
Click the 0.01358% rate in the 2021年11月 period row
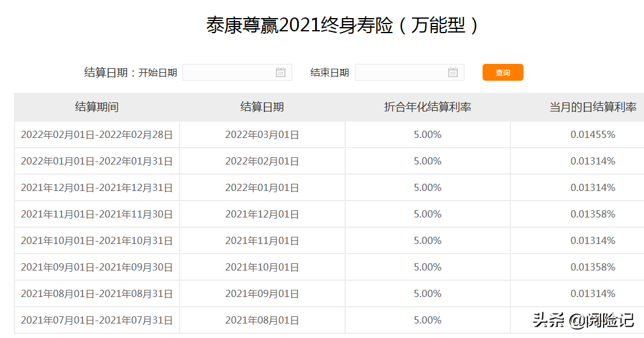[x=593, y=214]
